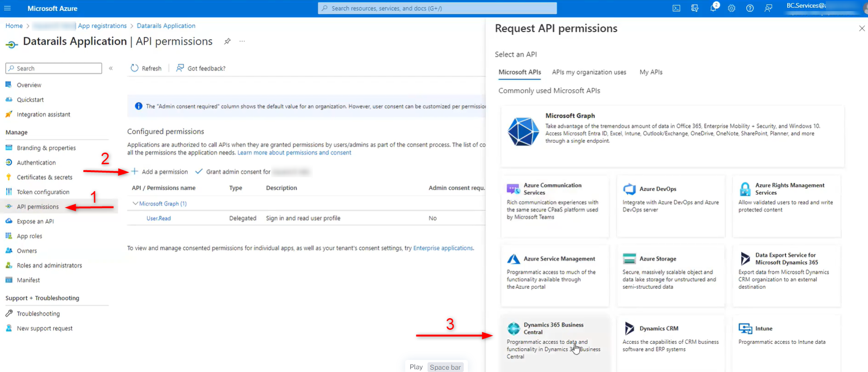The height and width of the screenshot is (372, 868).
Task: Click the Dynamics CRM icon
Action: tap(629, 328)
